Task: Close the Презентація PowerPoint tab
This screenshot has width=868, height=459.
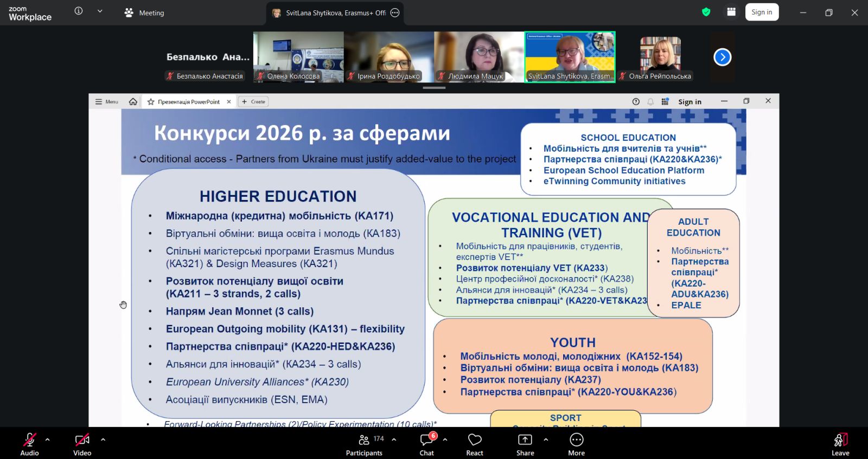Action: point(229,101)
